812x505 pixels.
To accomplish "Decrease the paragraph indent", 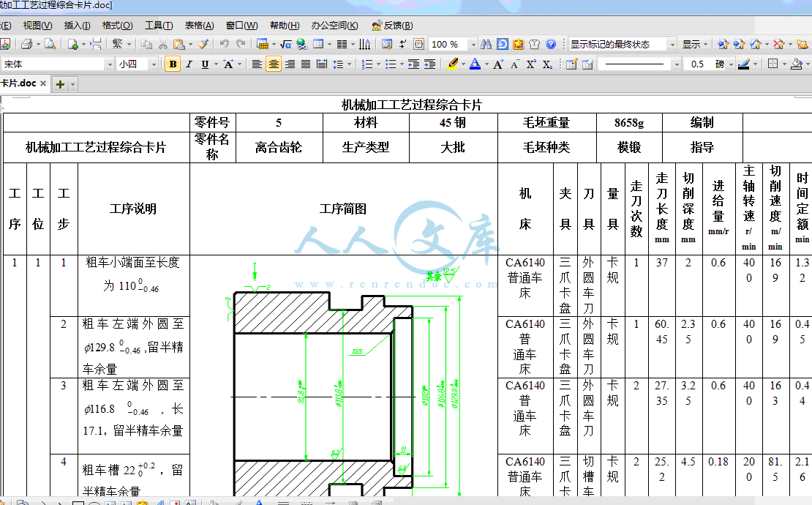I will tap(413, 64).
